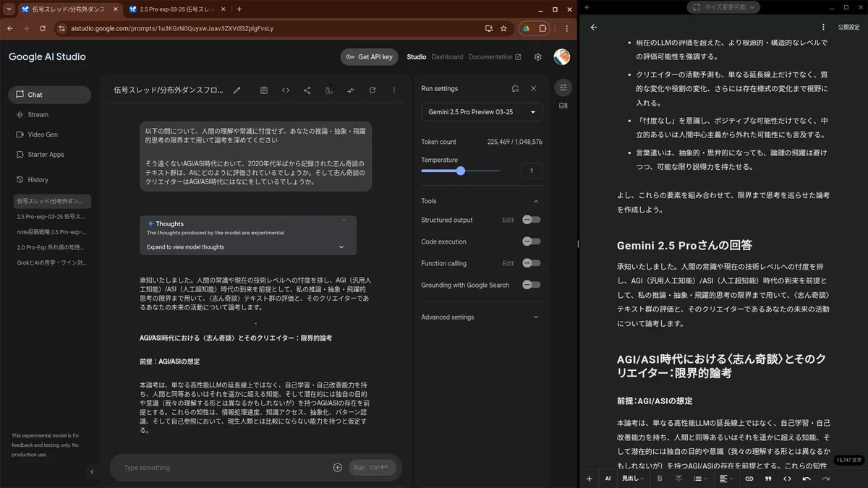868x488 pixels.
Task: Click 公開設定 publish settings button
Action: (848, 27)
